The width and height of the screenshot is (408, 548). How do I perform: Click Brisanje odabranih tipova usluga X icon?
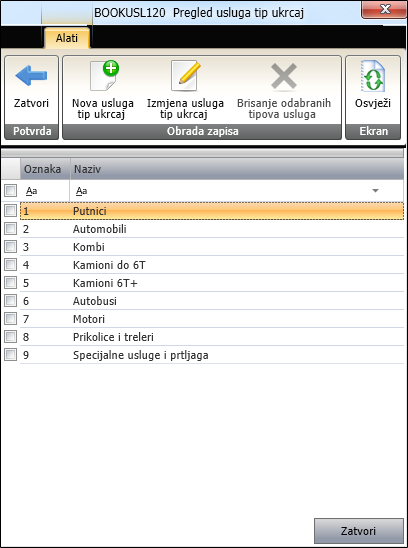pos(284,76)
